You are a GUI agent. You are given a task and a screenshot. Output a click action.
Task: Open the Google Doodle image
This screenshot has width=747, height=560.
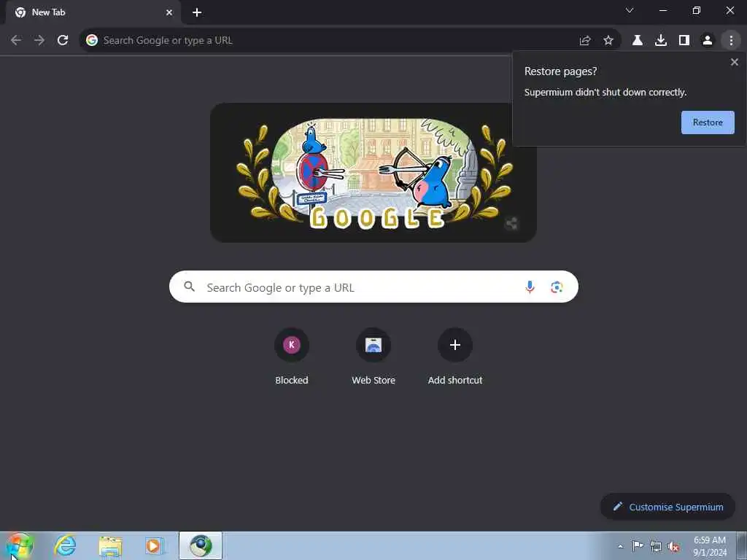(373, 173)
